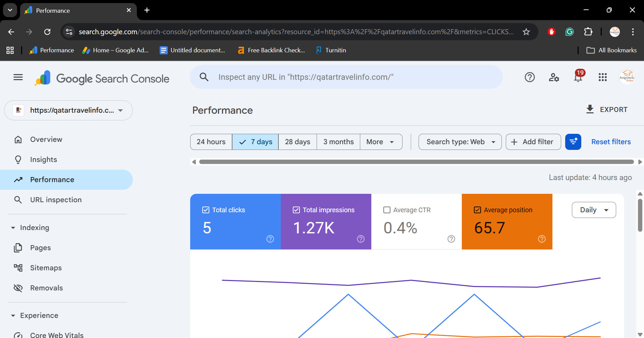Show help for Average CTR metric
The width and height of the screenshot is (644, 338).
tap(451, 239)
